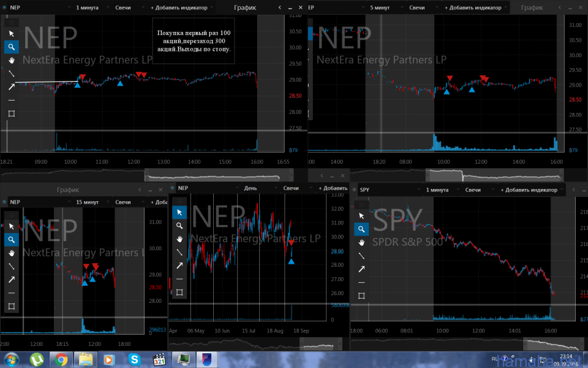This screenshot has height=368, width=588.
Task: Select arrow tool in NEP daily chart
Action: pyautogui.click(x=179, y=266)
